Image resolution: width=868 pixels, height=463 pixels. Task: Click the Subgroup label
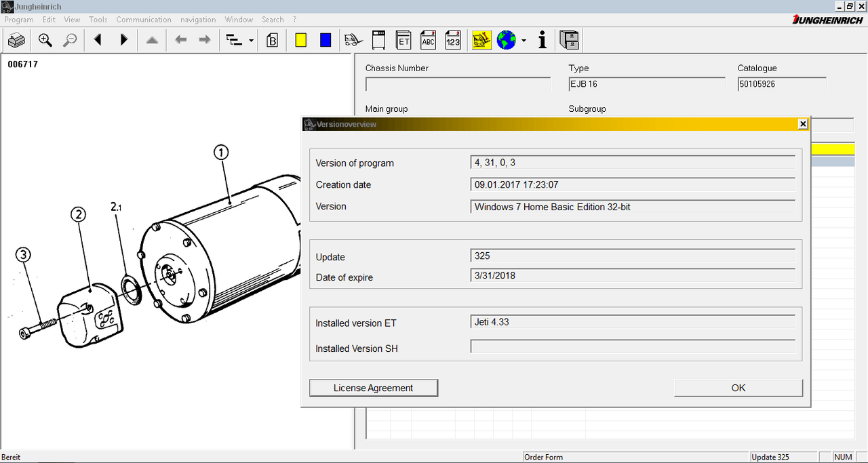tap(587, 108)
